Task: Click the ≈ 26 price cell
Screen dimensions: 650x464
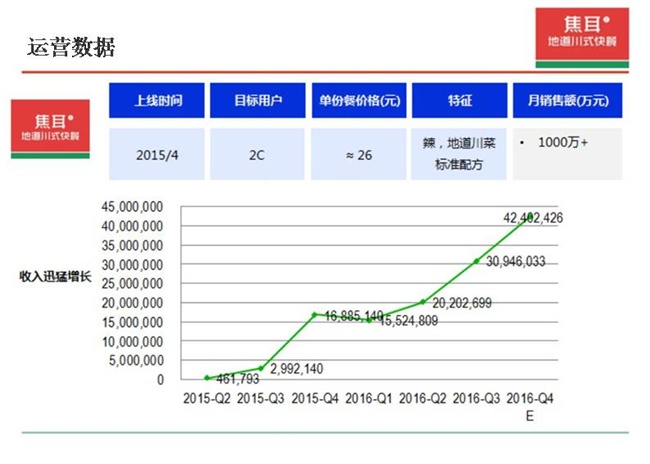Action: 358,155
